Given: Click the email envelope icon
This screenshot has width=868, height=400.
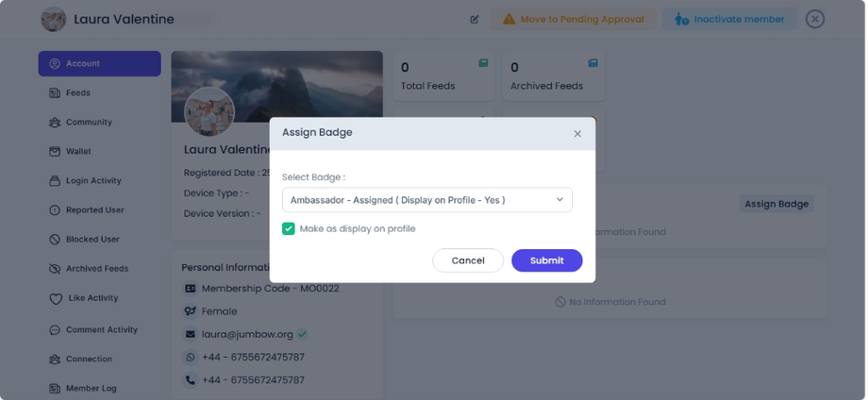Looking at the screenshot, I should pyautogui.click(x=191, y=334).
